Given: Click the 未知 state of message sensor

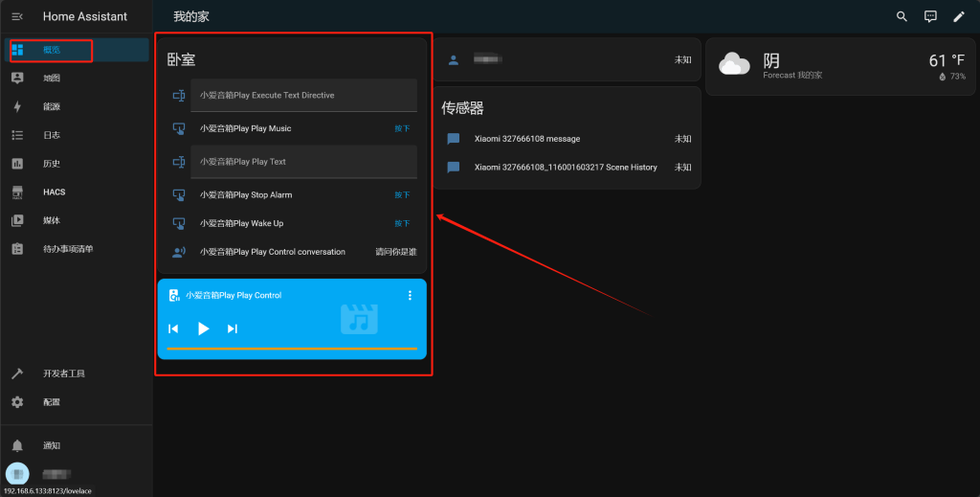Looking at the screenshot, I should point(682,139).
